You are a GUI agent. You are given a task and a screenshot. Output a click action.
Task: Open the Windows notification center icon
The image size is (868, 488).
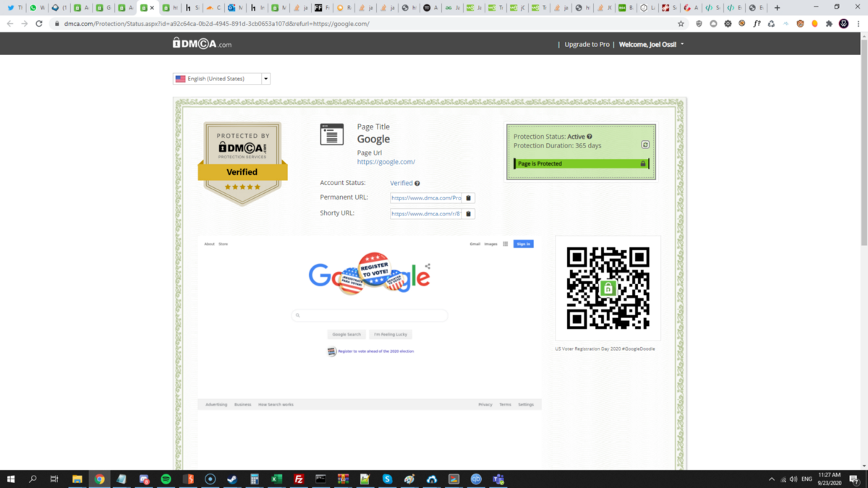point(855,479)
